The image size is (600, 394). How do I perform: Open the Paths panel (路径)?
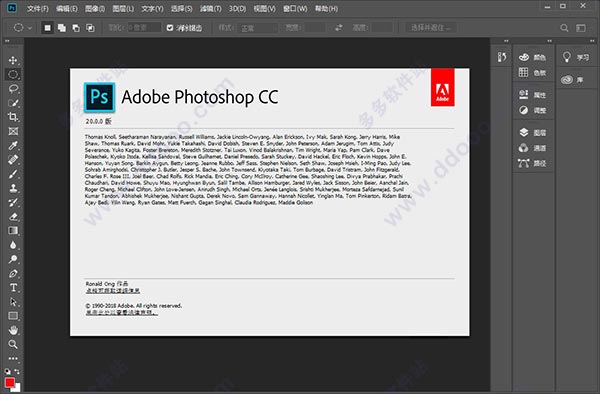click(533, 163)
